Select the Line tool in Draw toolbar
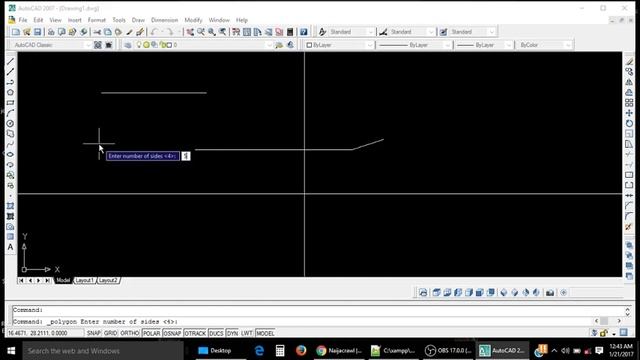This screenshot has height=360, width=640. (x=10, y=61)
